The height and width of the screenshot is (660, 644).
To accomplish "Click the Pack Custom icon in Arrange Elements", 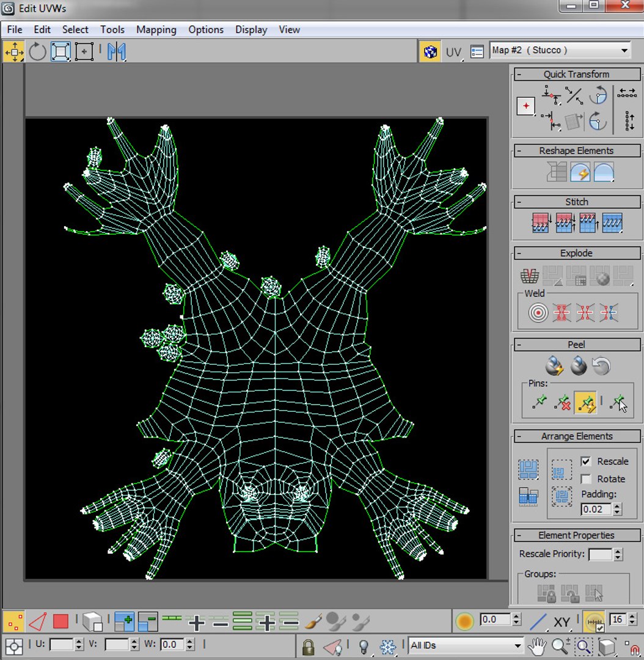I will click(x=528, y=470).
